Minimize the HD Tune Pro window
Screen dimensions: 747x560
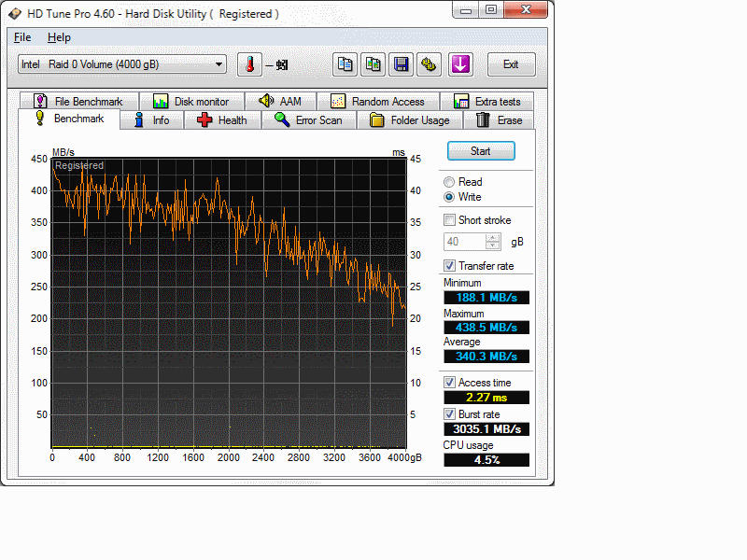(x=465, y=10)
